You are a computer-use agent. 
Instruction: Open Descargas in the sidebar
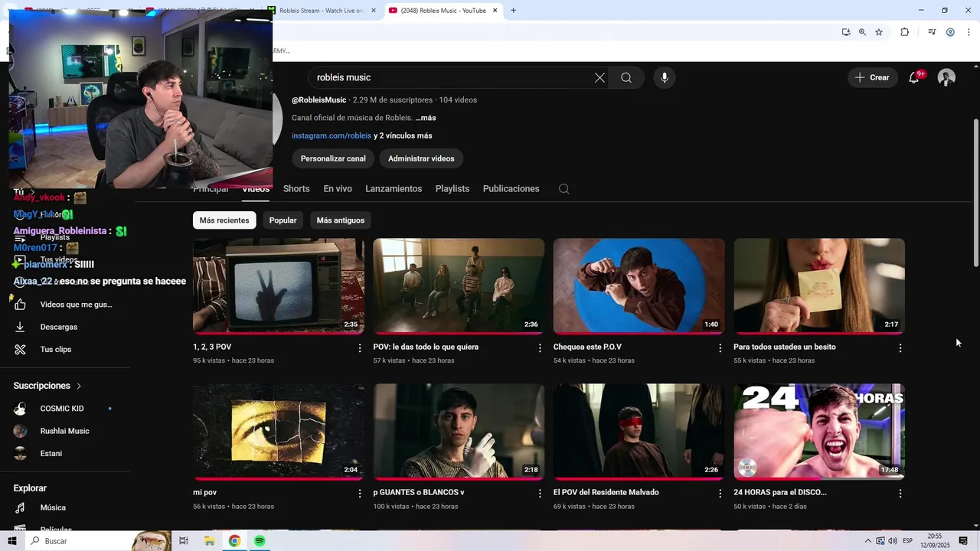tap(66, 327)
